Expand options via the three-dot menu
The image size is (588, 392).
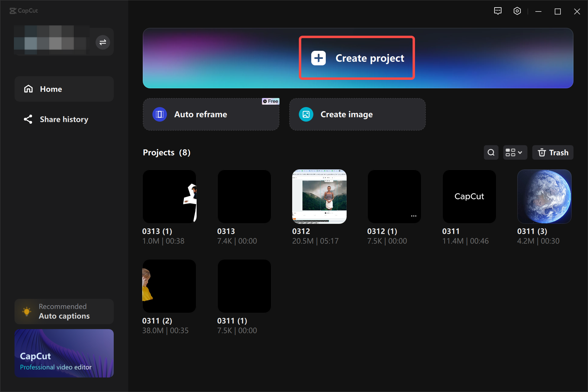(413, 216)
